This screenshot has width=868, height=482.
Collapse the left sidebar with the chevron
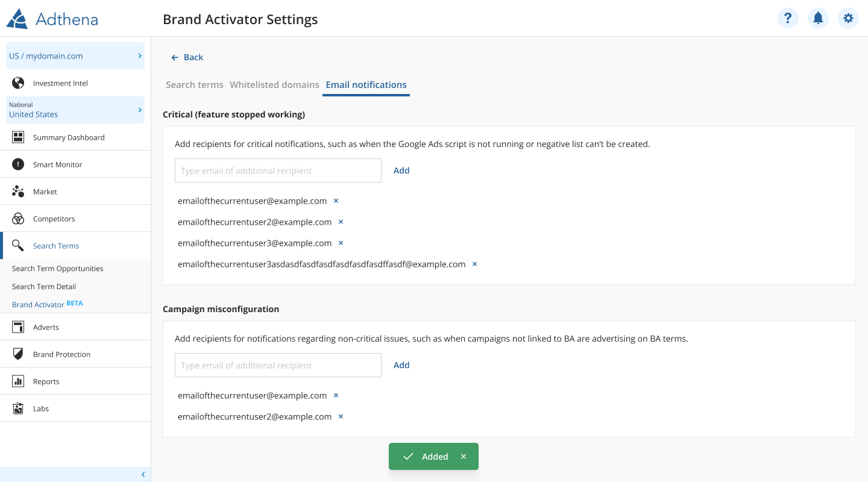pos(143,475)
